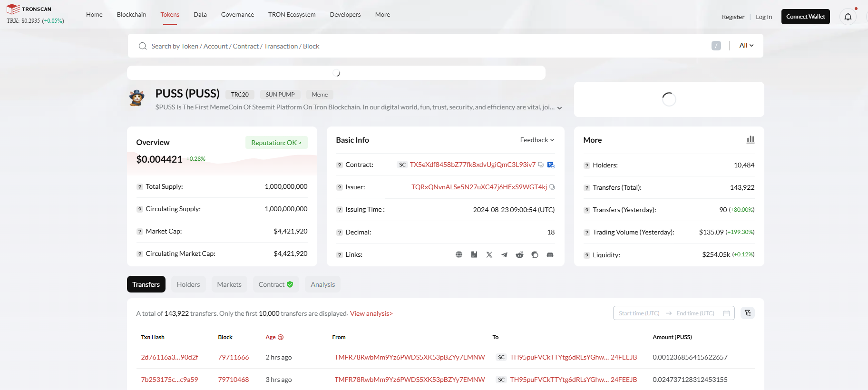Open the TRON Ecosystem menu
This screenshot has width=868, height=390.
292,15
